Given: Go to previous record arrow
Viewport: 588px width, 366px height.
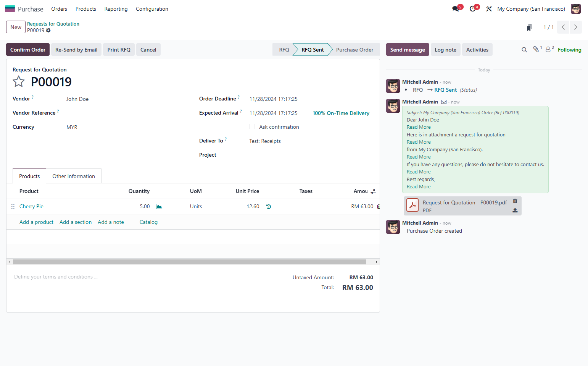Looking at the screenshot, I should [x=563, y=27].
